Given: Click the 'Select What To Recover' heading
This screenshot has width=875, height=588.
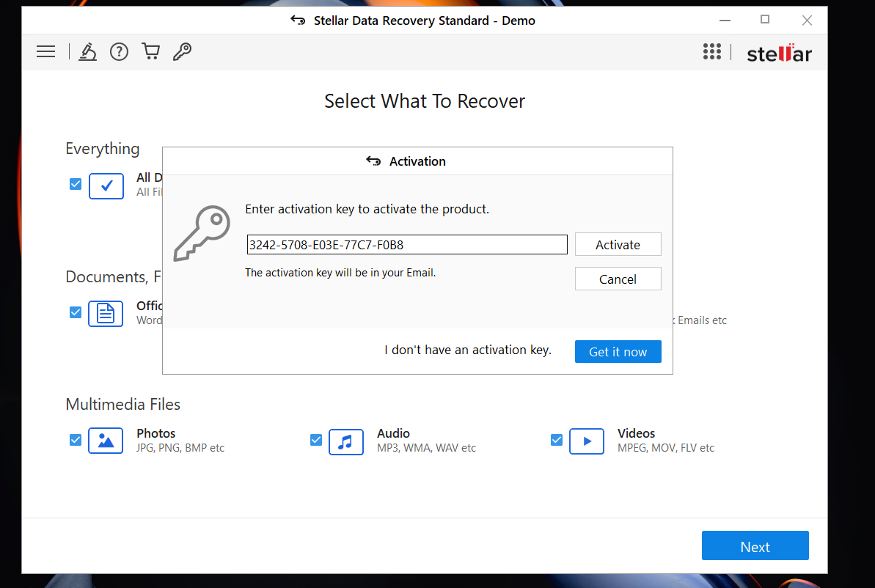Looking at the screenshot, I should point(425,101).
